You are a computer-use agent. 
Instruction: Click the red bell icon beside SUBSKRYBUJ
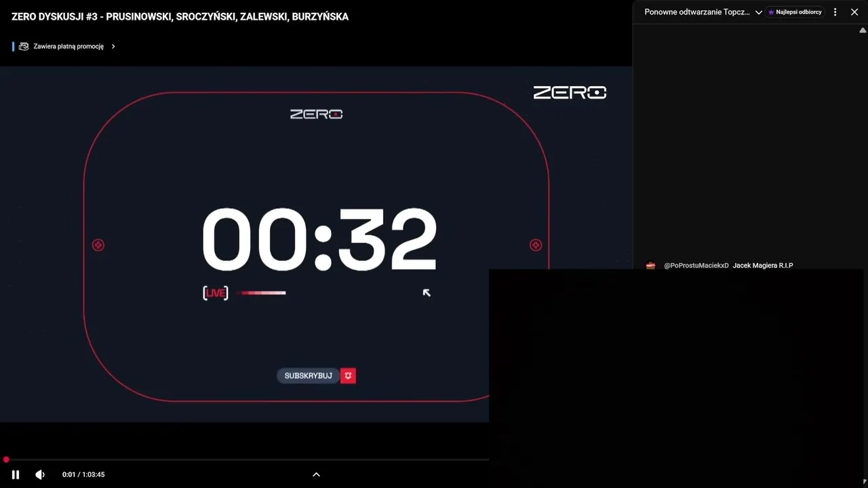tap(349, 375)
